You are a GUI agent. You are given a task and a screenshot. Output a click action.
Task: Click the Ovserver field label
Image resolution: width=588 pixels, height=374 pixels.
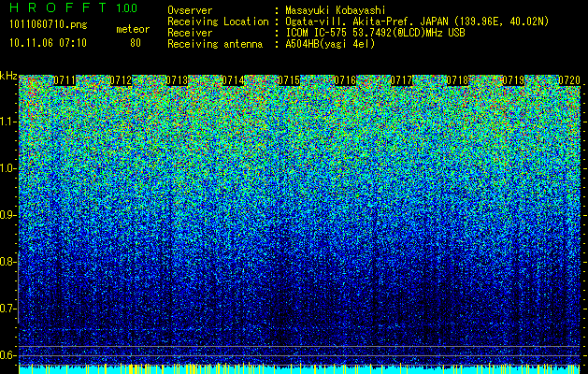(x=190, y=10)
